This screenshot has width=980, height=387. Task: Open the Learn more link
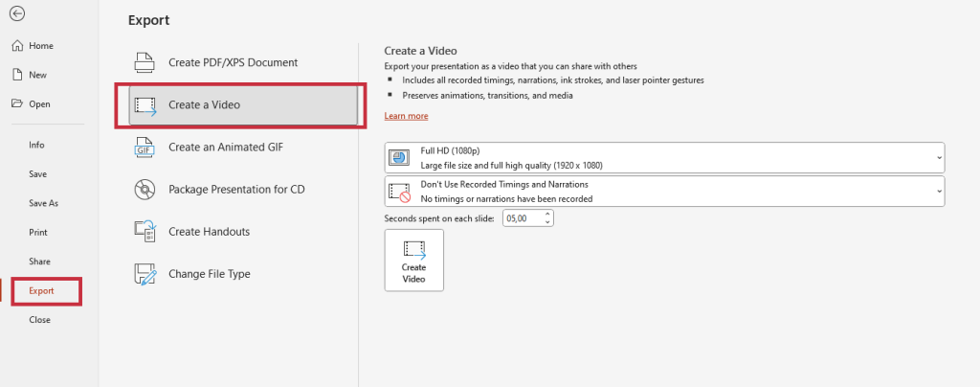point(406,116)
